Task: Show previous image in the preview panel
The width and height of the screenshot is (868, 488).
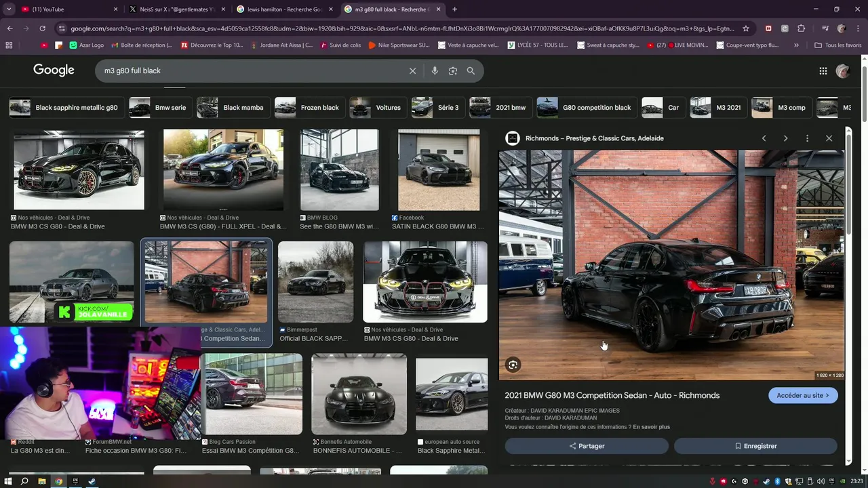Action: point(764,138)
